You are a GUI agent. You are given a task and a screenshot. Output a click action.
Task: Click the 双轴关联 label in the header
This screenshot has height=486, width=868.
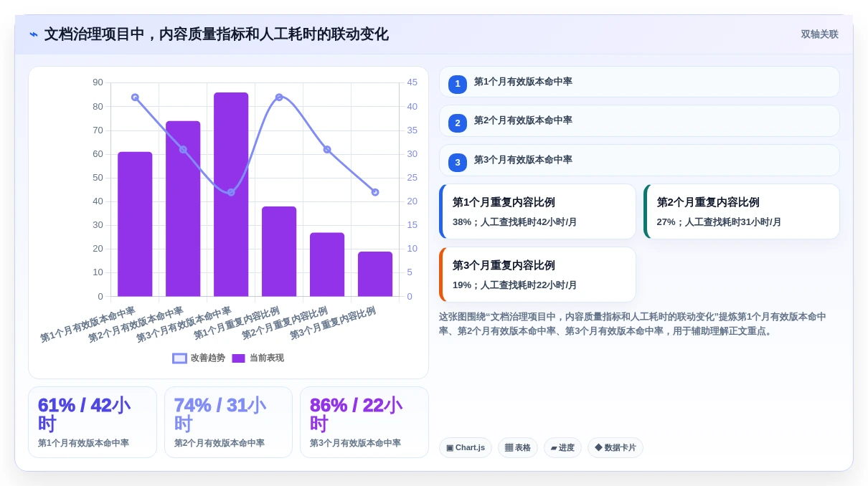tap(819, 34)
